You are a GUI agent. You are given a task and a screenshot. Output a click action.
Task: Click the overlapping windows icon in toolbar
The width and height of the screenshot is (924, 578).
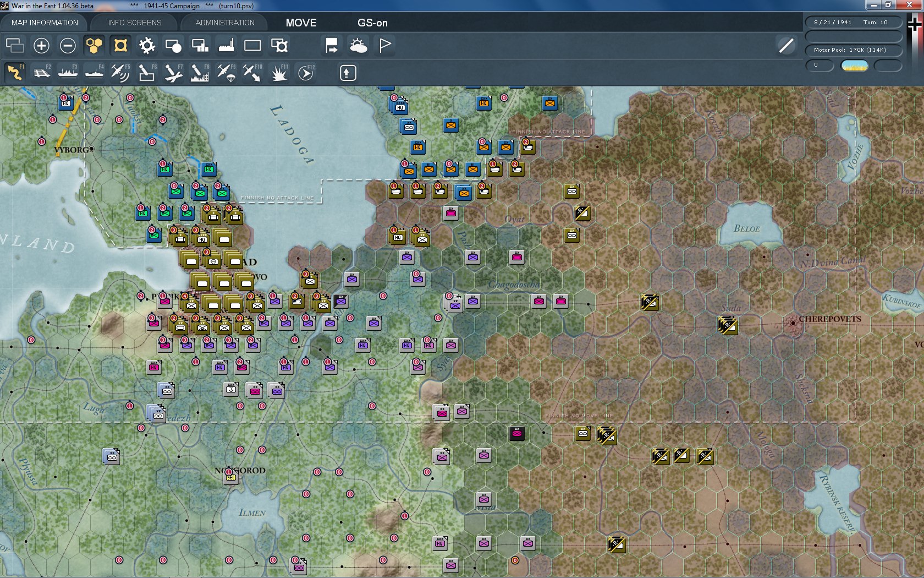(15, 45)
